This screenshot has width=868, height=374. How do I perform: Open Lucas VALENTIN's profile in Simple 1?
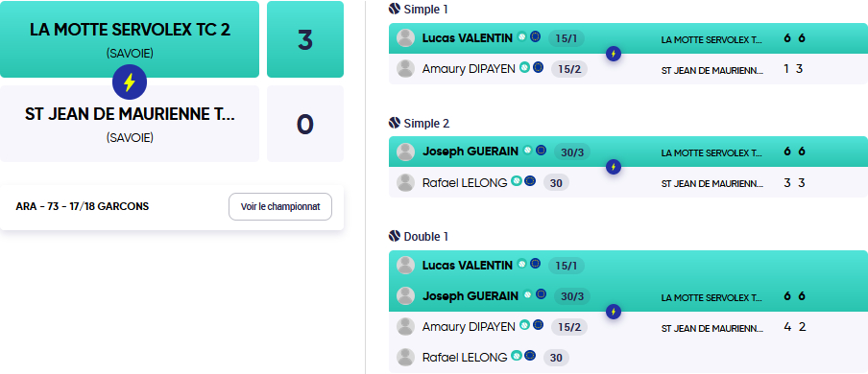click(x=468, y=37)
